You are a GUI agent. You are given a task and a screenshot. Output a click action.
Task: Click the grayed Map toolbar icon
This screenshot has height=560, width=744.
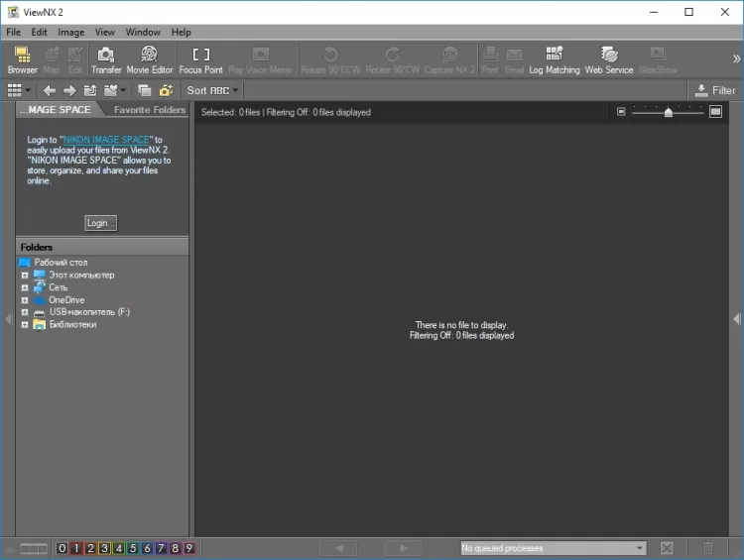click(52, 60)
